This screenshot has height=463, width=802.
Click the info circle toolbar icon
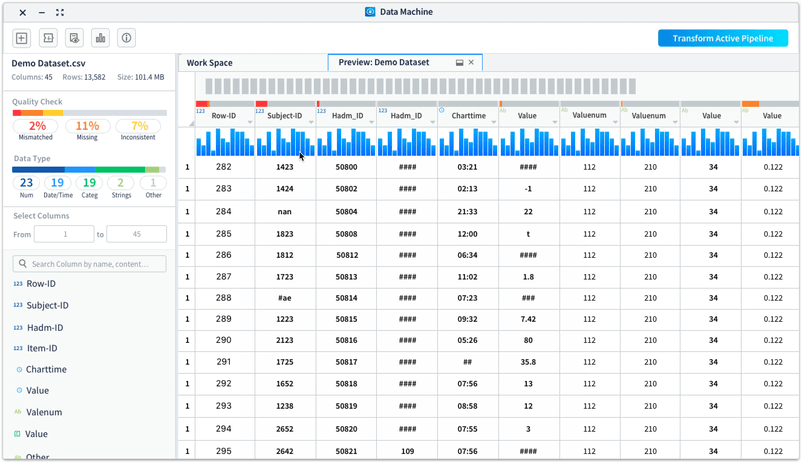coord(127,38)
